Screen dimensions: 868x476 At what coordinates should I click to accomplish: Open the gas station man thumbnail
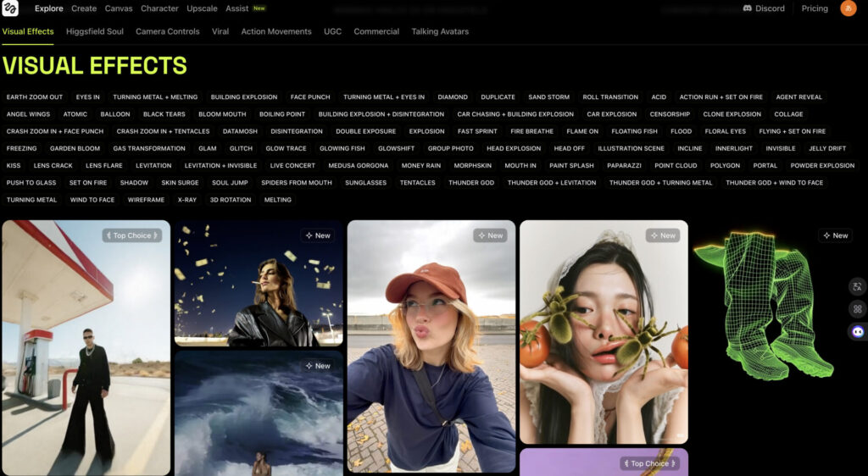coord(86,347)
